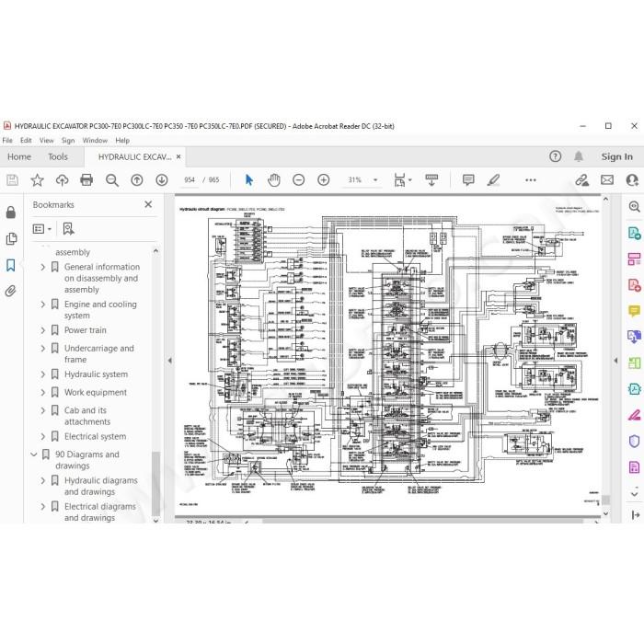
Task: Close the HYDRAULIC EXCAV document tab
Action: tap(178, 156)
